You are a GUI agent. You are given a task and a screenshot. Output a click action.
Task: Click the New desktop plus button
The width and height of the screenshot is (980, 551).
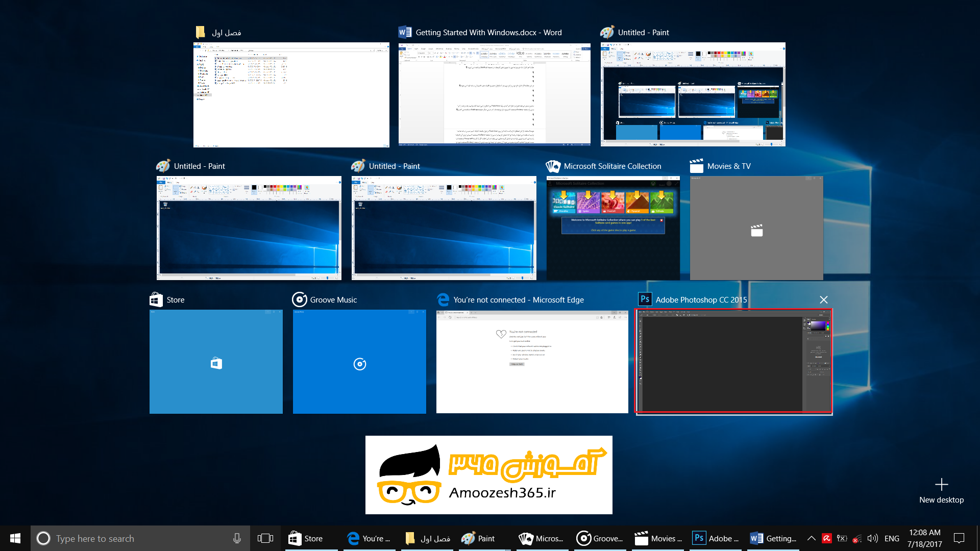941,491
